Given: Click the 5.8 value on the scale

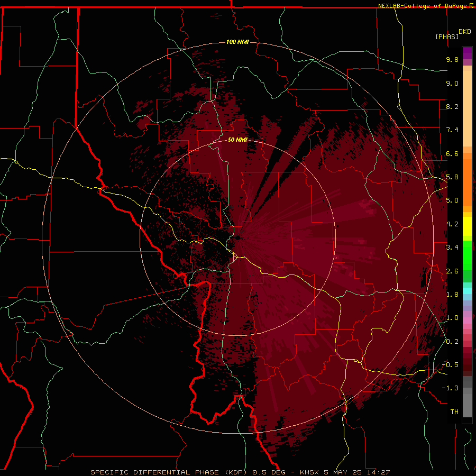Looking at the screenshot, I should [x=452, y=177].
